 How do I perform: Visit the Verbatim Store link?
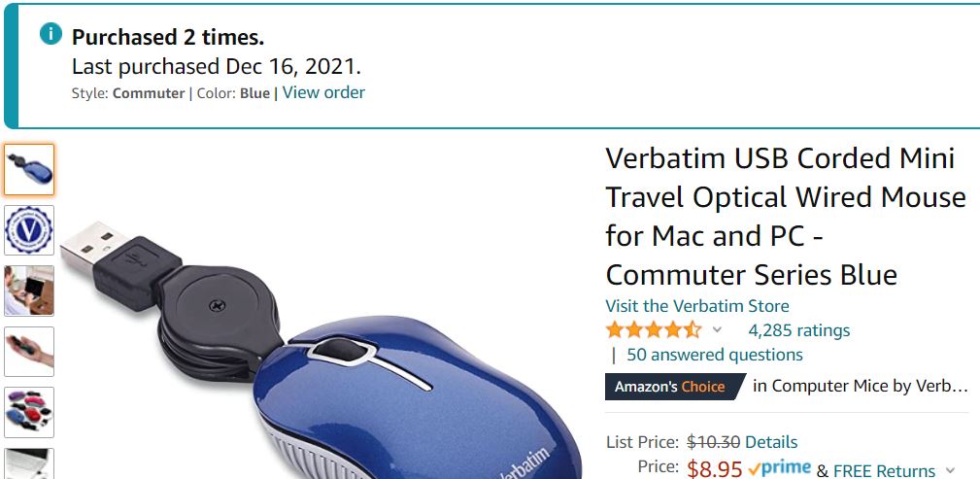tap(696, 306)
